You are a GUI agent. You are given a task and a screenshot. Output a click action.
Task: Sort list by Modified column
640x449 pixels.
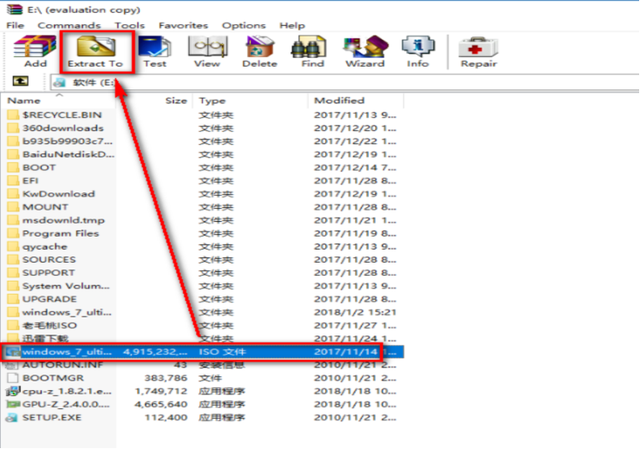(339, 100)
